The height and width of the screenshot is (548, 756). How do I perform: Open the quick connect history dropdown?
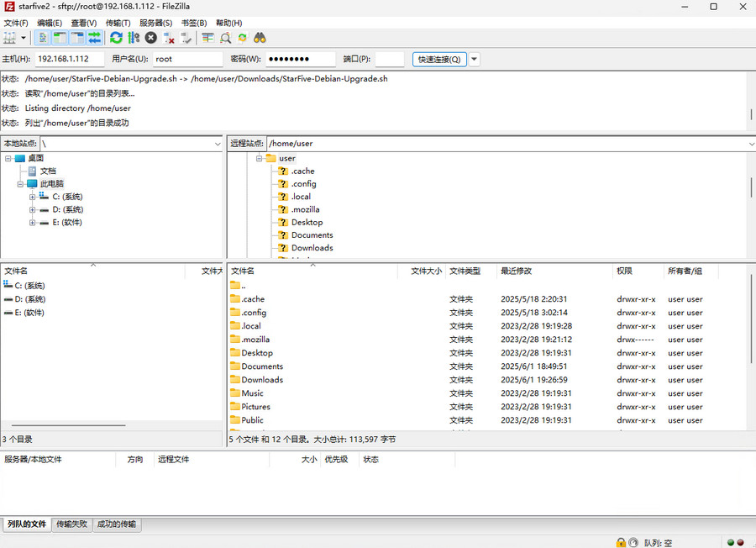tap(475, 60)
